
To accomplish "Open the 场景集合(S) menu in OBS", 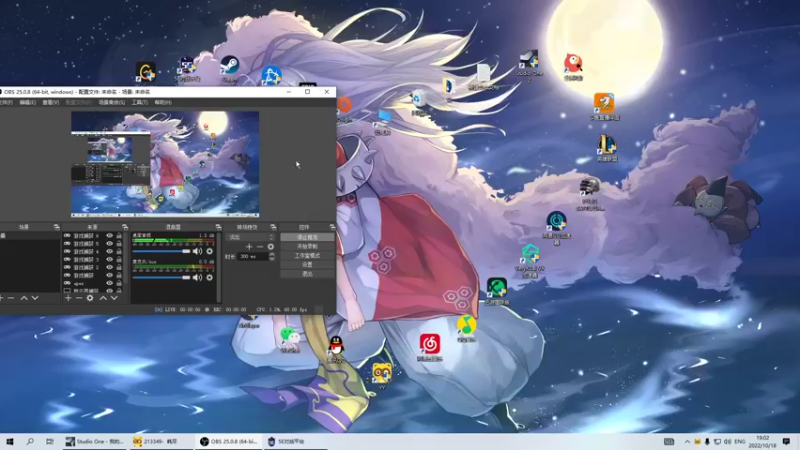I will (112, 103).
